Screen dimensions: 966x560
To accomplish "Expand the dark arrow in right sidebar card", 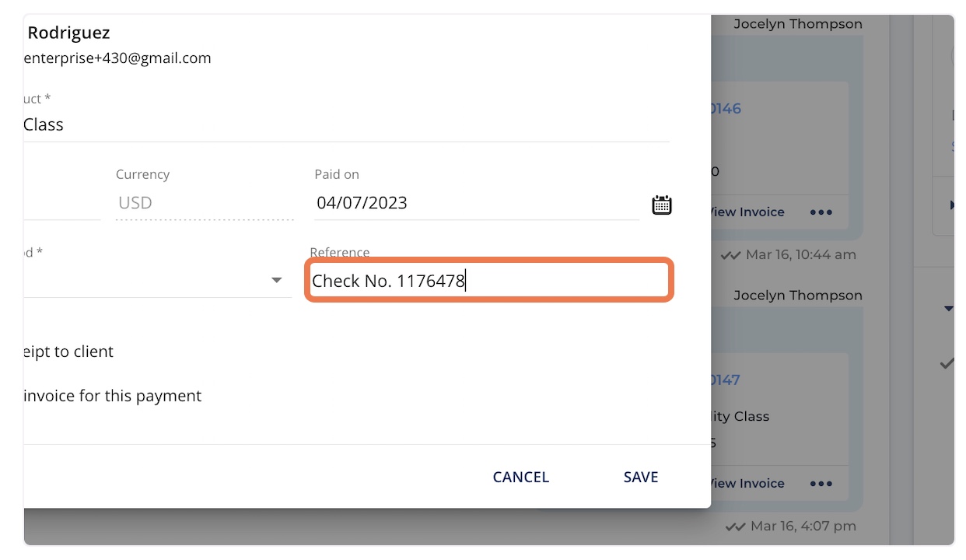I will (952, 205).
